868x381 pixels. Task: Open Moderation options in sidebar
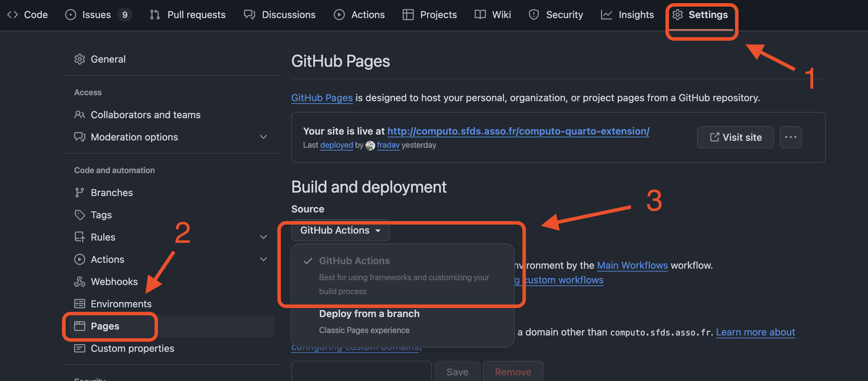[172, 137]
